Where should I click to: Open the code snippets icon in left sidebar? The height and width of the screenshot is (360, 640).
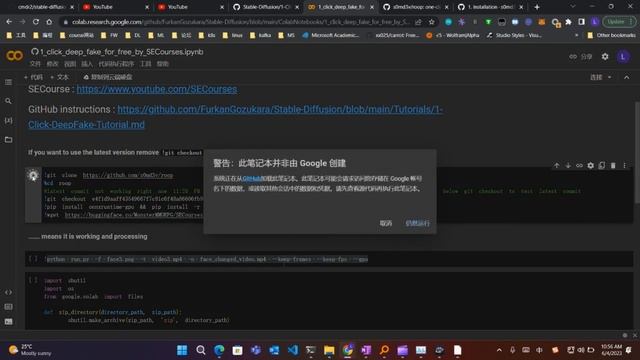click(8, 292)
